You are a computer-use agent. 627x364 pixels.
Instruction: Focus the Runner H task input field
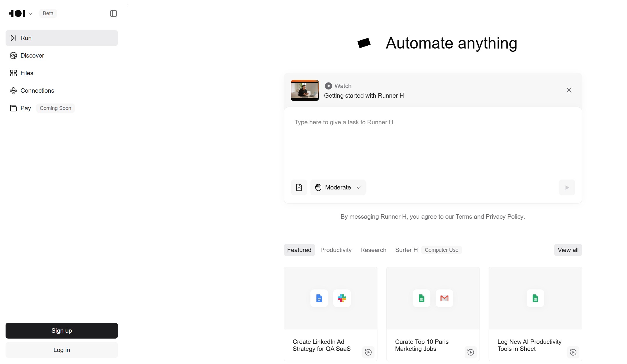pyautogui.click(x=433, y=143)
